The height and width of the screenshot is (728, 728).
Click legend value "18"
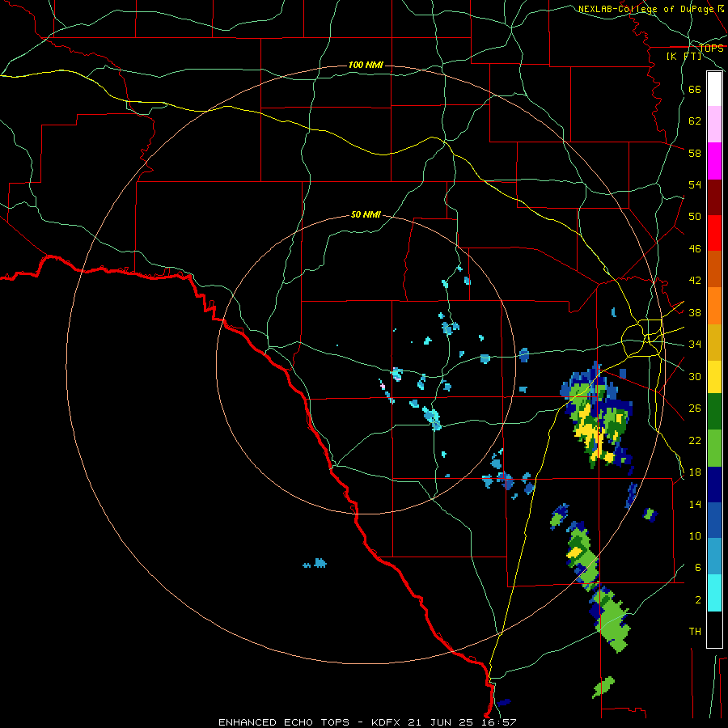(x=695, y=472)
